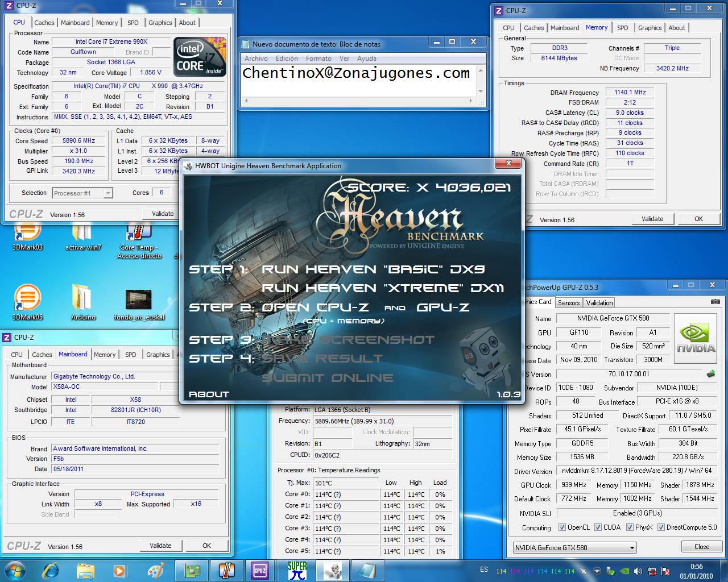Switch to Graphics tab in Memory CPU-Z window
This screenshot has height=582, width=728.
pos(650,28)
